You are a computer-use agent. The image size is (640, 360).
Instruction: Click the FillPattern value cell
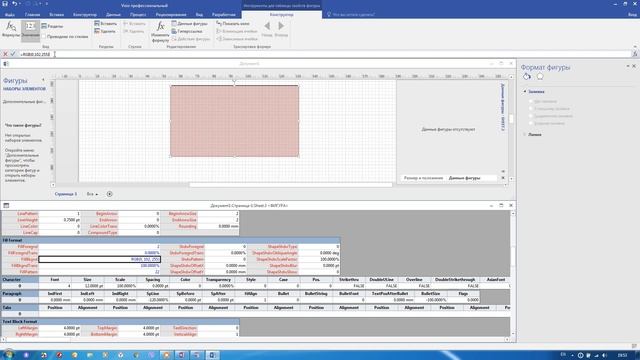(100, 272)
